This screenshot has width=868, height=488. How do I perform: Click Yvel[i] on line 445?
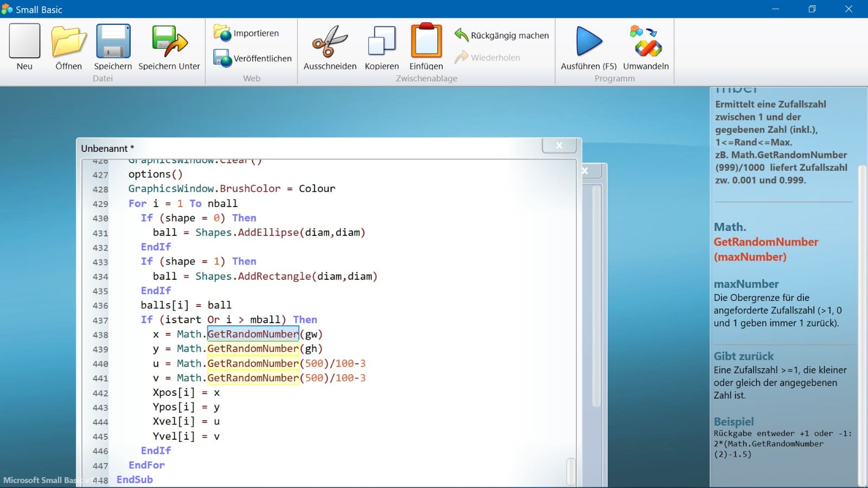pyautogui.click(x=174, y=436)
